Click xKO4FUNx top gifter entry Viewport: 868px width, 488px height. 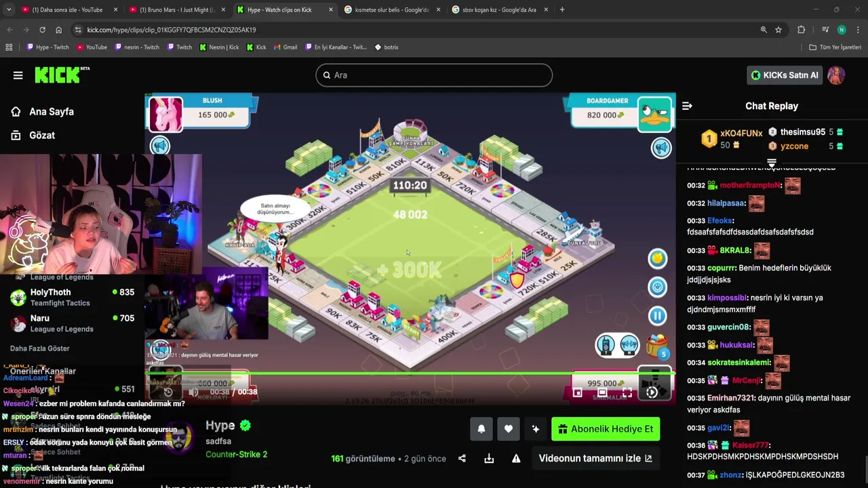(x=732, y=138)
